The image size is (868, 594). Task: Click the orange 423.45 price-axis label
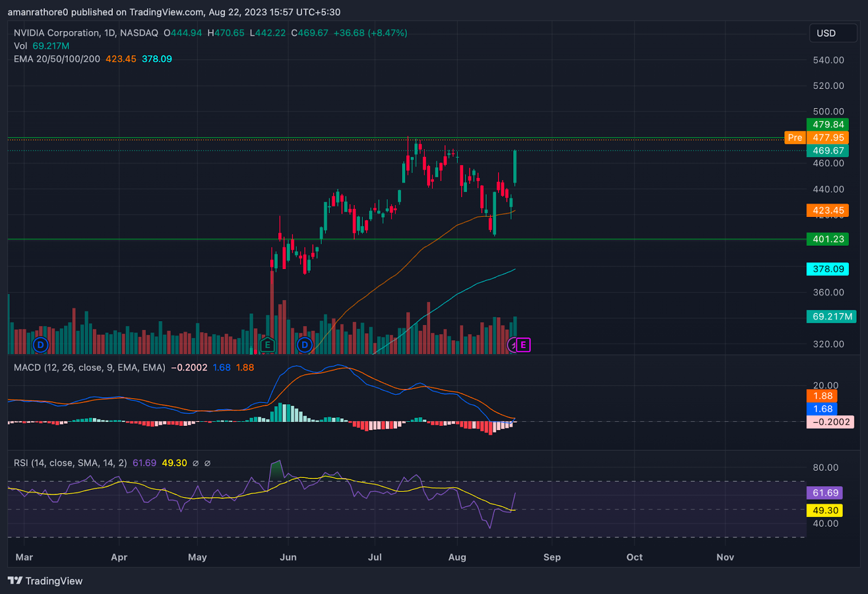(828, 210)
